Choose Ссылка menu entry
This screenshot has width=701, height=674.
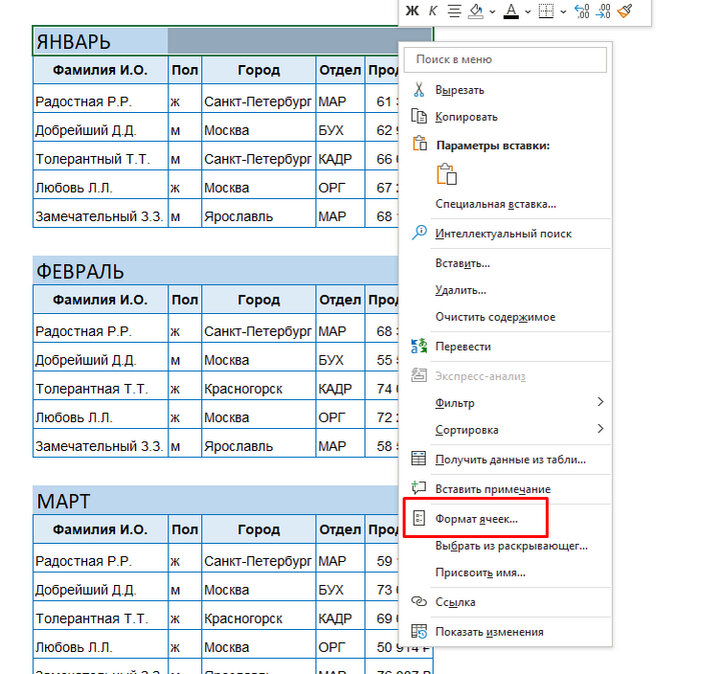pos(455,602)
